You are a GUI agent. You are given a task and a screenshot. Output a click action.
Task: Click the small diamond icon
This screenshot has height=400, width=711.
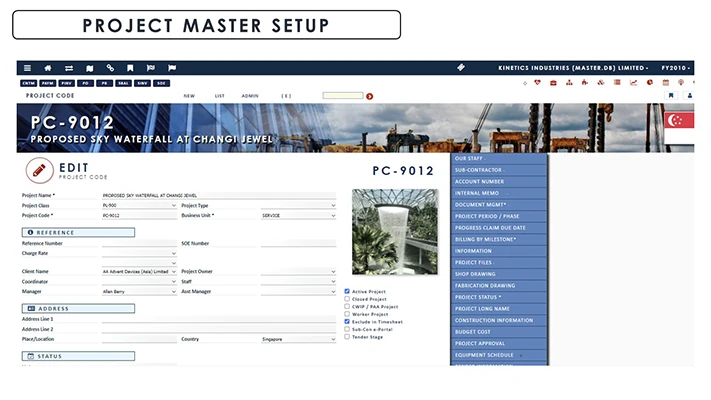[x=525, y=83]
